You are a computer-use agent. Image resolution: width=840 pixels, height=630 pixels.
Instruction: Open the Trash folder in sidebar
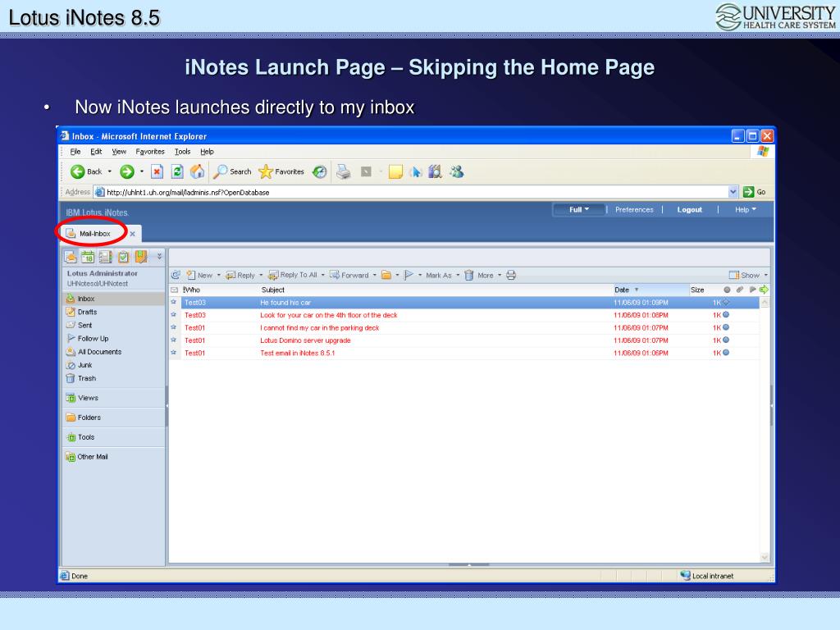pyautogui.click(x=87, y=378)
